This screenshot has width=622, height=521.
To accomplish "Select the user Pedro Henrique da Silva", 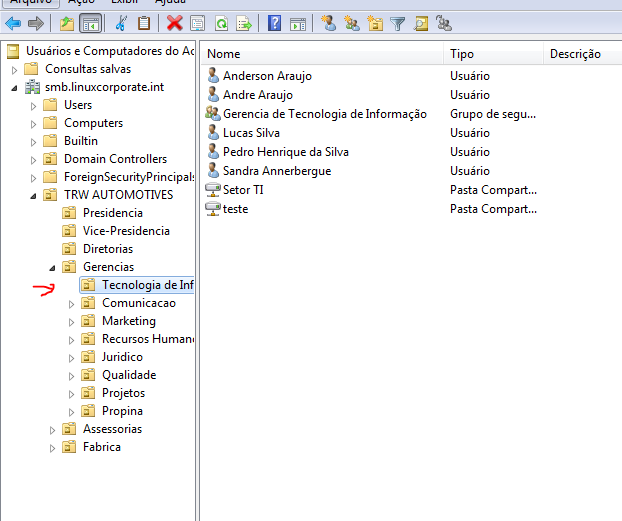I will click(x=286, y=152).
